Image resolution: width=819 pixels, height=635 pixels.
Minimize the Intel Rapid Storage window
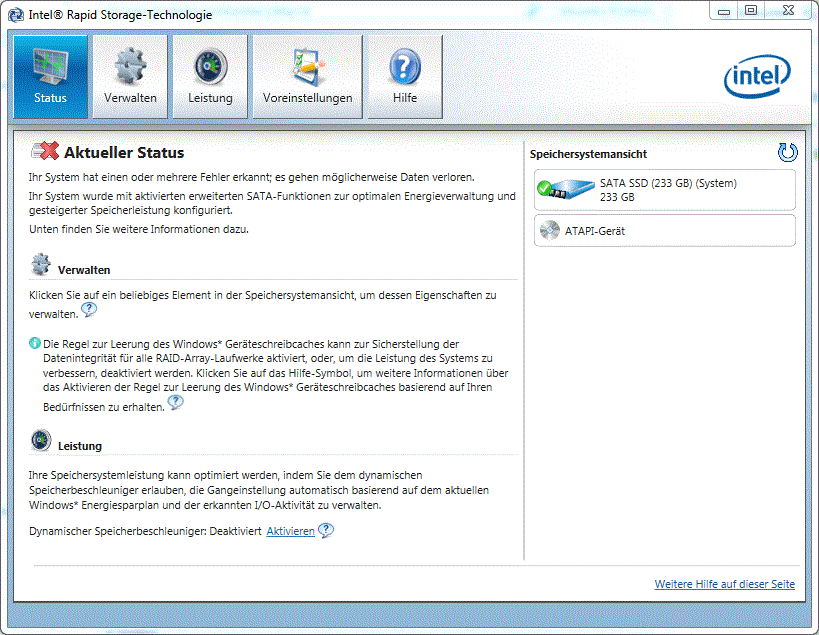coord(724,11)
